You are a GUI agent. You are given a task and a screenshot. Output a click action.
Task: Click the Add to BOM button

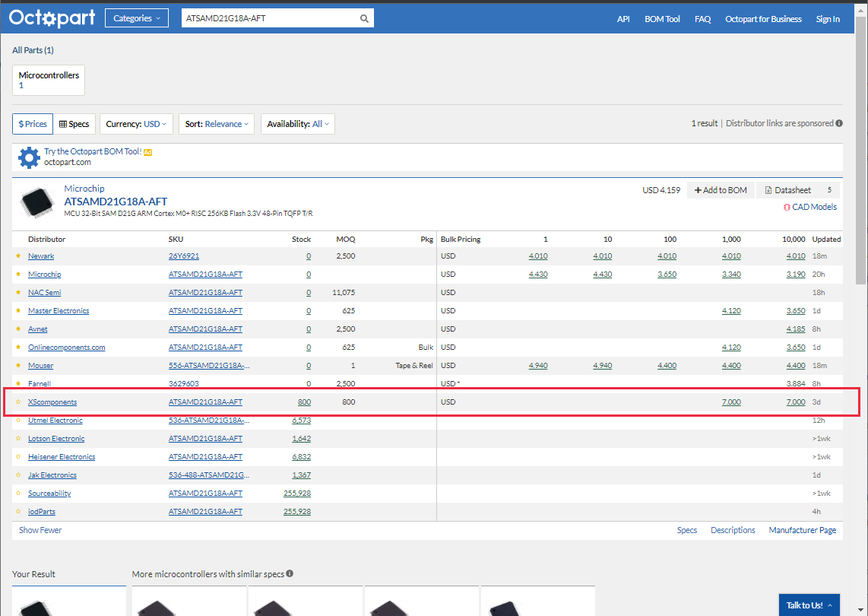coord(721,190)
